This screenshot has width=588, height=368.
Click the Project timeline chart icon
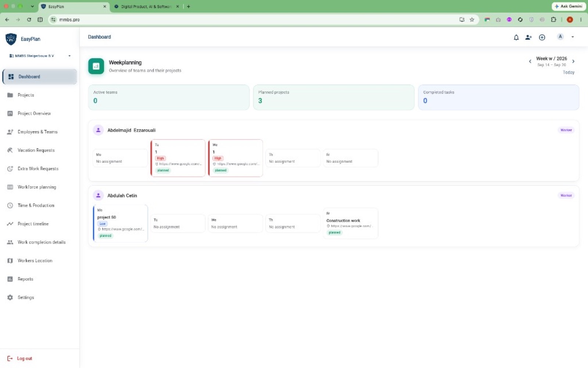click(10, 224)
